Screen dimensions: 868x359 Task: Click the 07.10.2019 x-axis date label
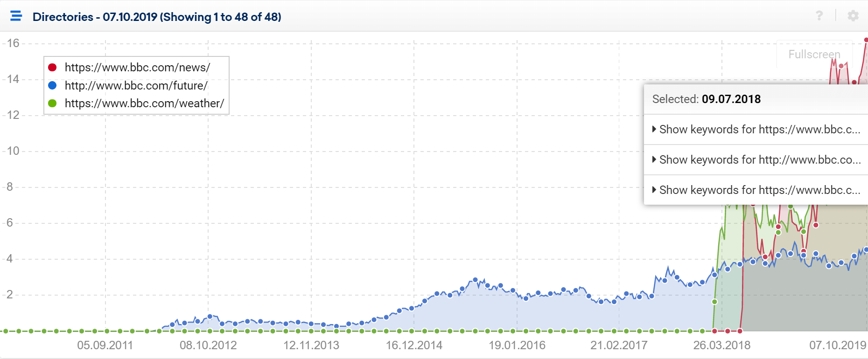tap(838, 345)
